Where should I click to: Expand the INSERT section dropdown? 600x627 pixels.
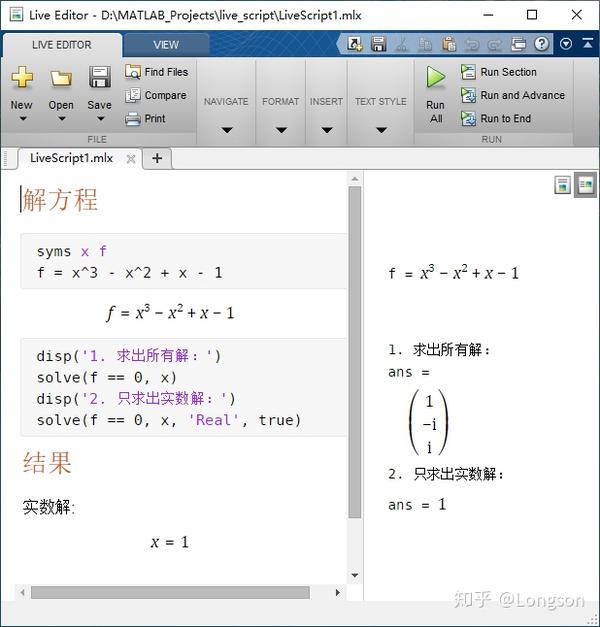(x=327, y=130)
